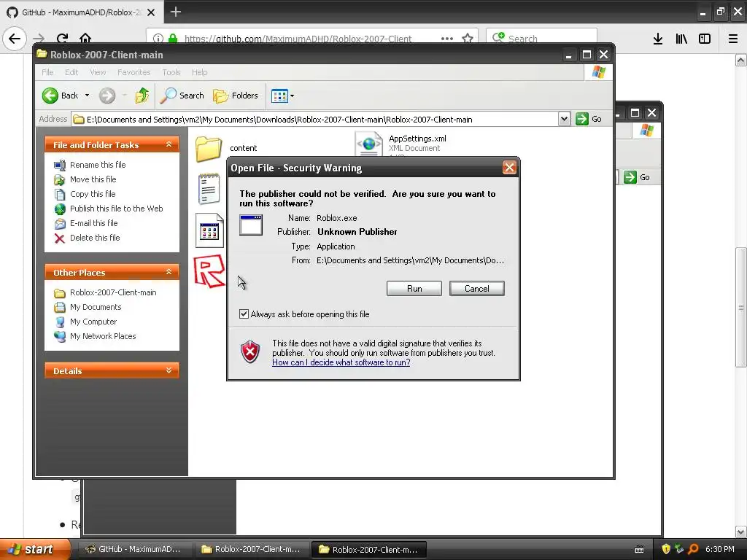Click the Start button
Viewport: 747px width, 560px height.
pos(35,549)
